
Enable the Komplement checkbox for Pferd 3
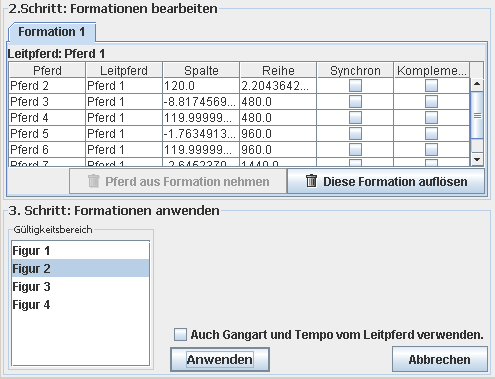pos(431,102)
